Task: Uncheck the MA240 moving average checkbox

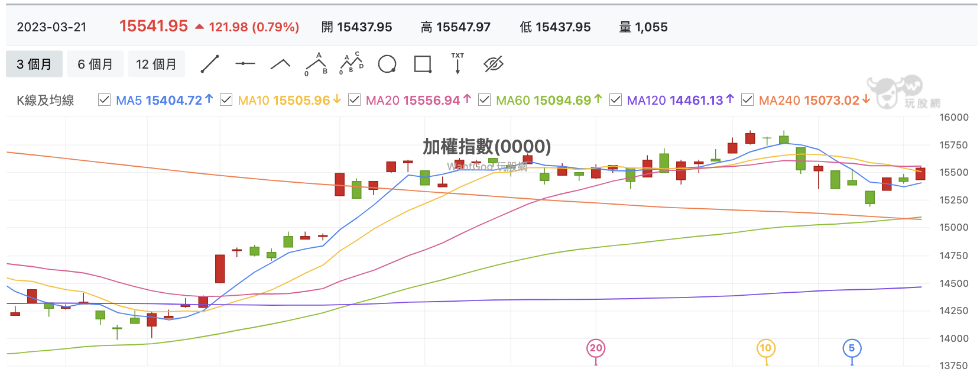Action: (747, 100)
